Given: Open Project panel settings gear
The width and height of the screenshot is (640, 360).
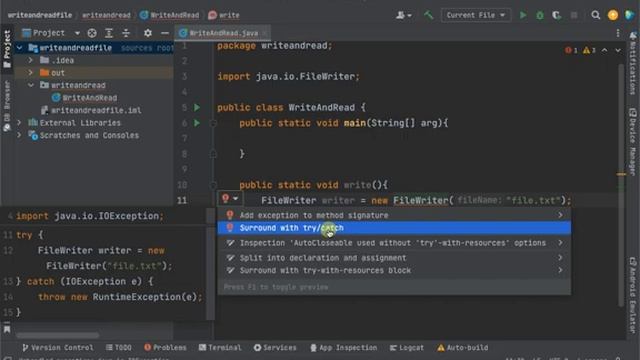Looking at the screenshot, I should click(x=148, y=33).
